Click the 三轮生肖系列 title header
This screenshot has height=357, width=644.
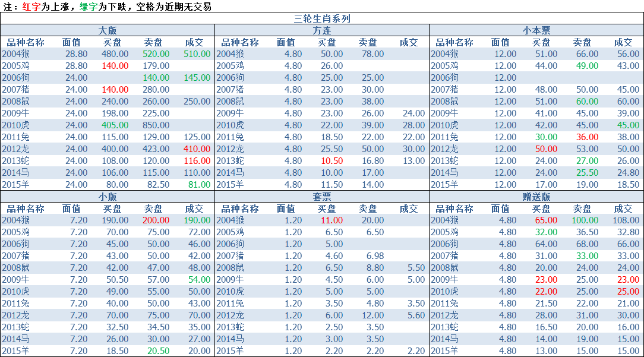[322, 18]
